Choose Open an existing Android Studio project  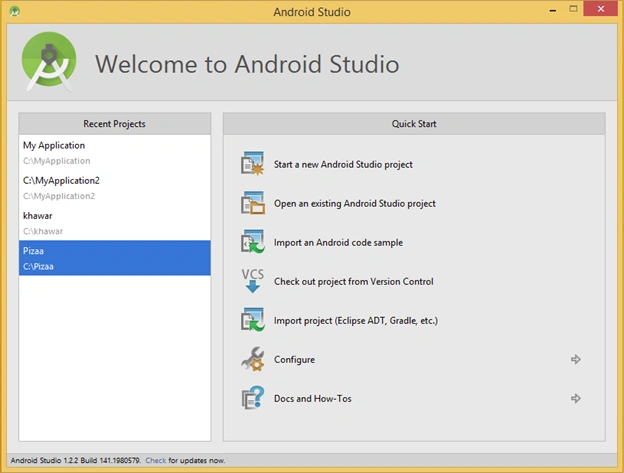tap(355, 203)
